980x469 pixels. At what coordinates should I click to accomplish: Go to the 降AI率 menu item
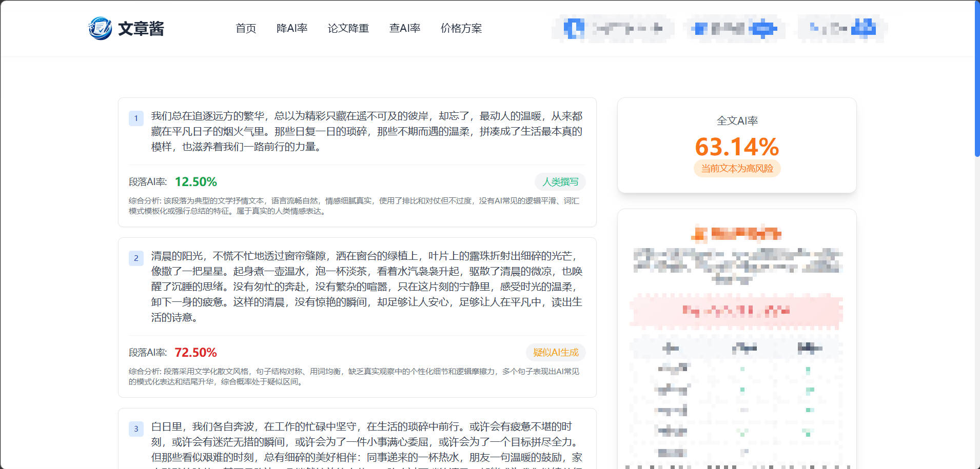[292, 28]
